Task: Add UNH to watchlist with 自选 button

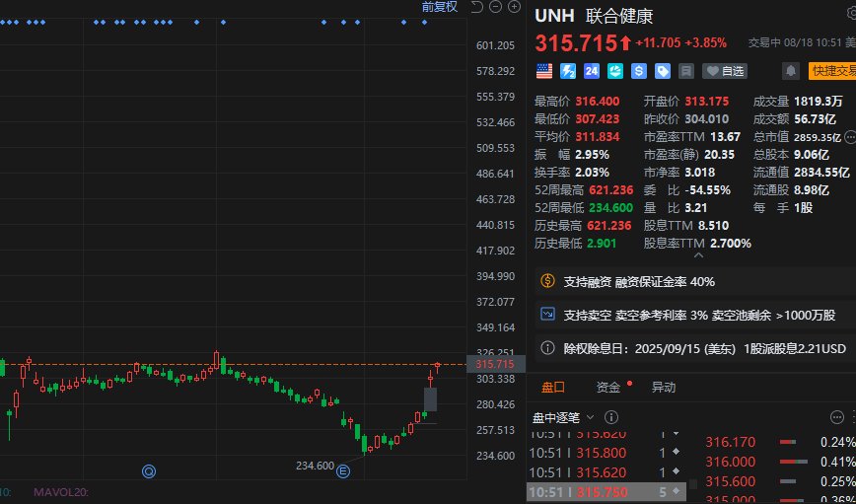Action: click(725, 71)
